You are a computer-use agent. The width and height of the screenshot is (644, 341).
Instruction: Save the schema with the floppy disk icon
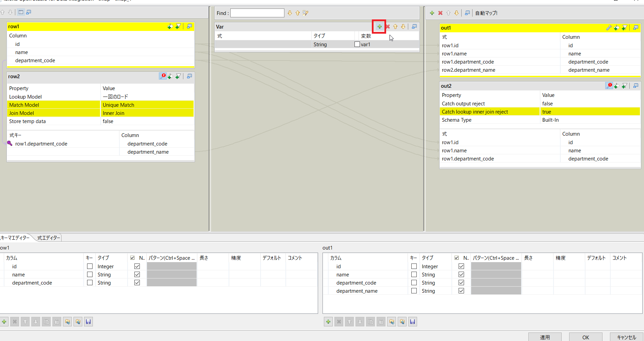88,322
